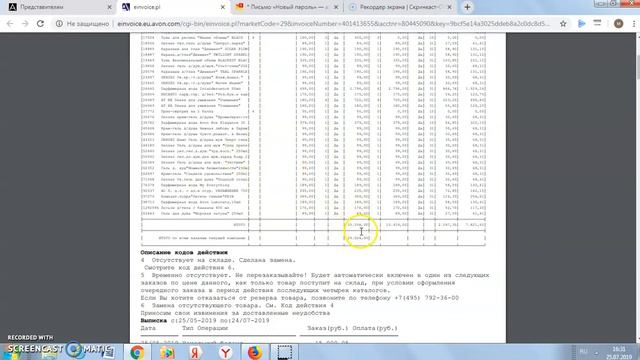Click the 'Описание кодов действия' heading
The image size is (640, 360).
tap(184, 252)
